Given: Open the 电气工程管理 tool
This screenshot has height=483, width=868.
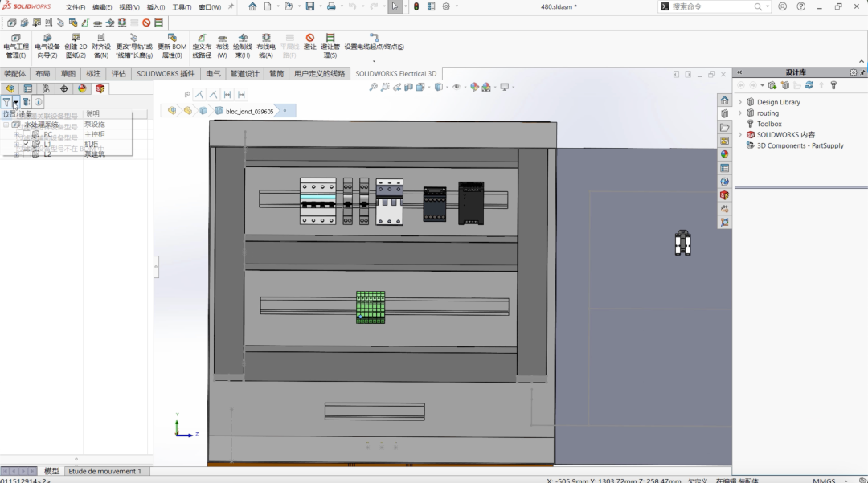Looking at the screenshot, I should [x=16, y=47].
